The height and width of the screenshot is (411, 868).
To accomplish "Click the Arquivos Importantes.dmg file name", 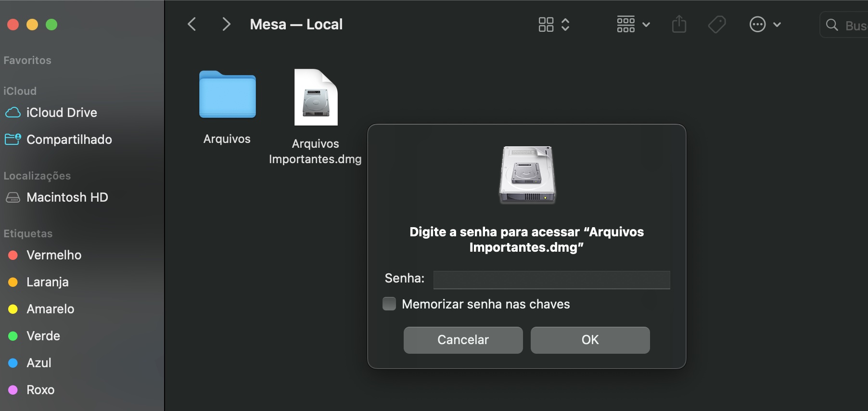I will (x=315, y=151).
